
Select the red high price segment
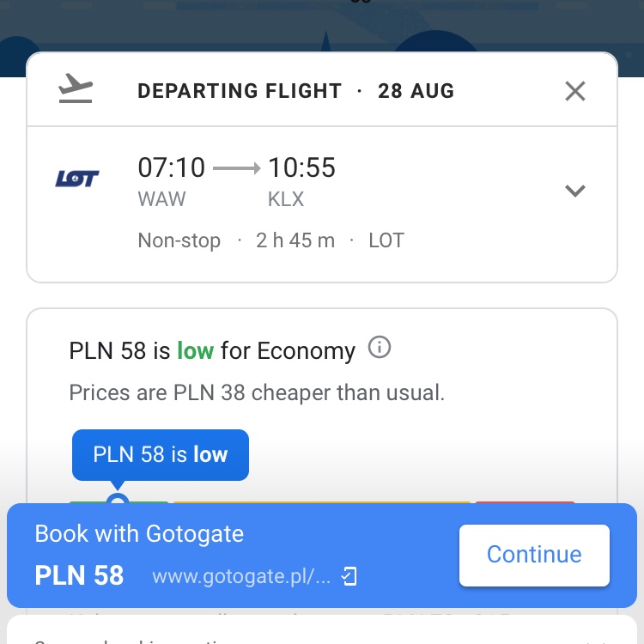tap(525, 502)
